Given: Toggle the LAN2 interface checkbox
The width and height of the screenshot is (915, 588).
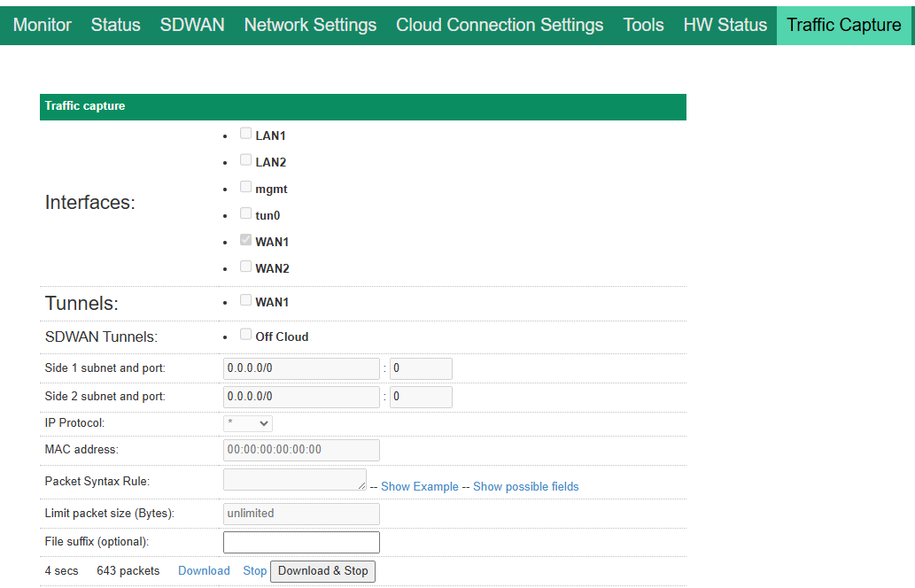Looking at the screenshot, I should pyautogui.click(x=246, y=160).
